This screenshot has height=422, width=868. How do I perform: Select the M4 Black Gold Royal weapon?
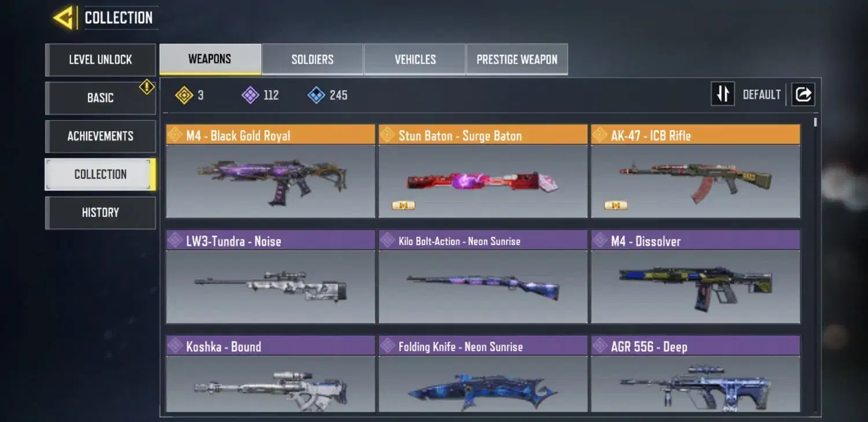[270, 171]
